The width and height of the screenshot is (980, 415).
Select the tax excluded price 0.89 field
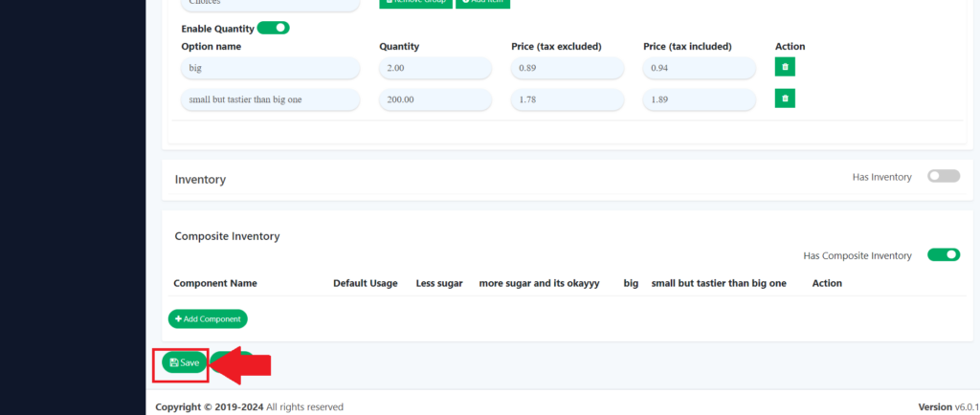point(568,68)
